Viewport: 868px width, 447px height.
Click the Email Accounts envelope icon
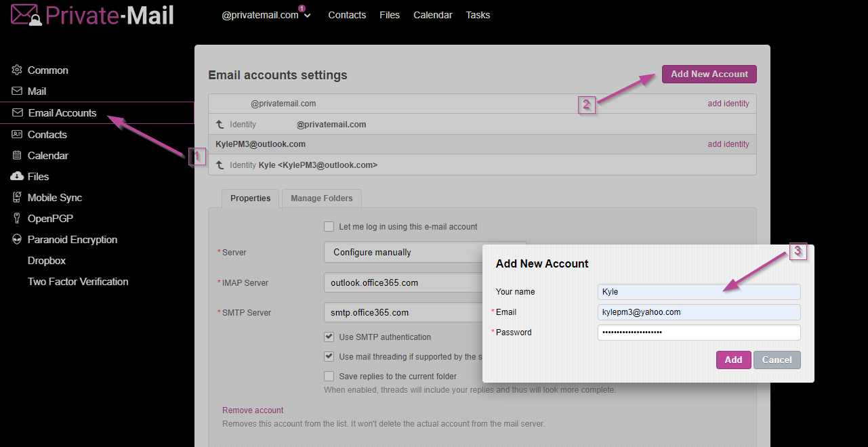pos(18,113)
